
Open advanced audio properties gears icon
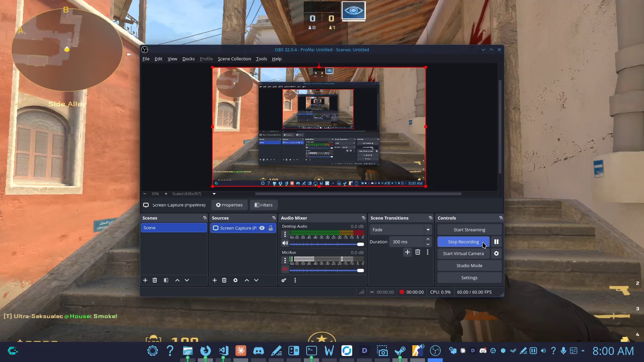click(284, 280)
